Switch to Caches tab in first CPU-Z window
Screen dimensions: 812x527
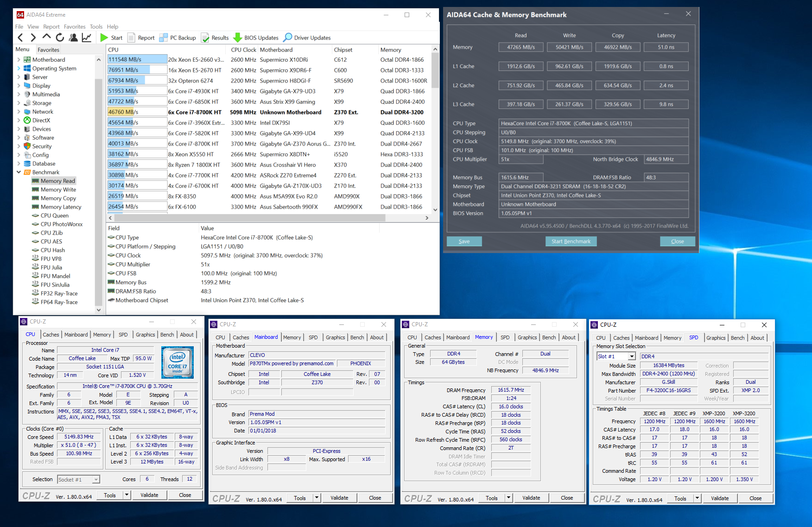(51, 335)
